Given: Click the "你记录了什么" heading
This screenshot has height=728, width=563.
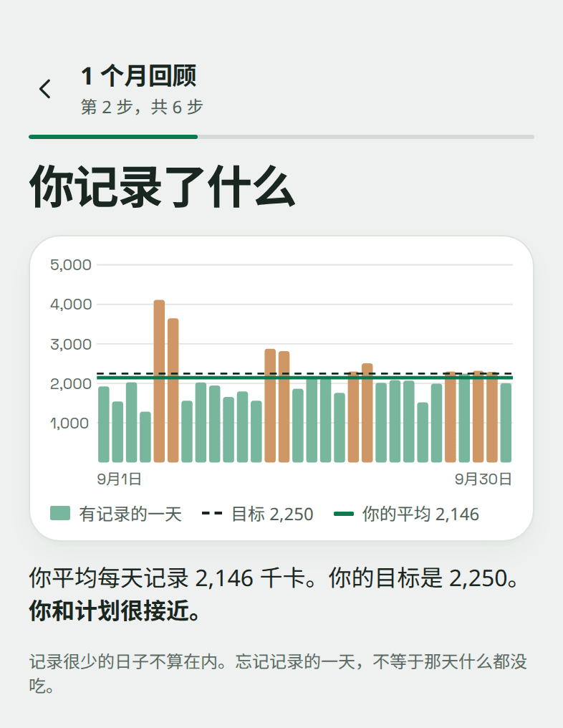Looking at the screenshot, I should 162,186.
